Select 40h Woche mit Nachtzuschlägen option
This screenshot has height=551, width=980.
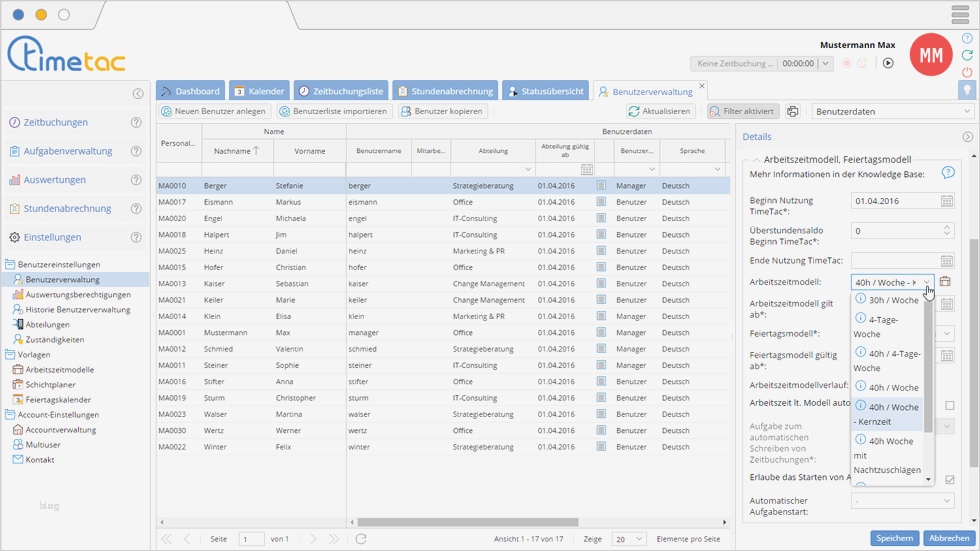tap(888, 455)
